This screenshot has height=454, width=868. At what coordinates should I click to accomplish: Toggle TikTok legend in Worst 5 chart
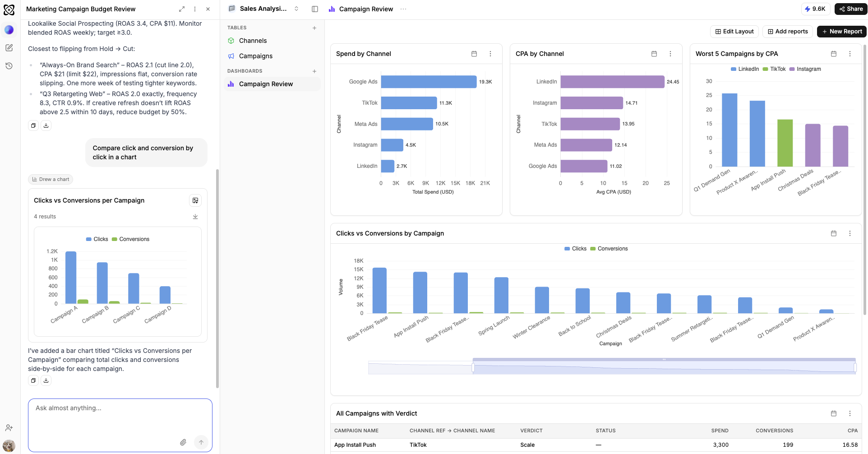(x=774, y=69)
